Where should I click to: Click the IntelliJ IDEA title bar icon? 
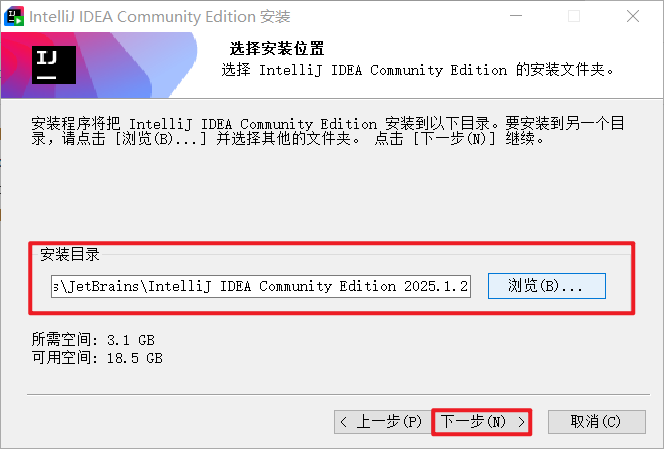(14, 17)
